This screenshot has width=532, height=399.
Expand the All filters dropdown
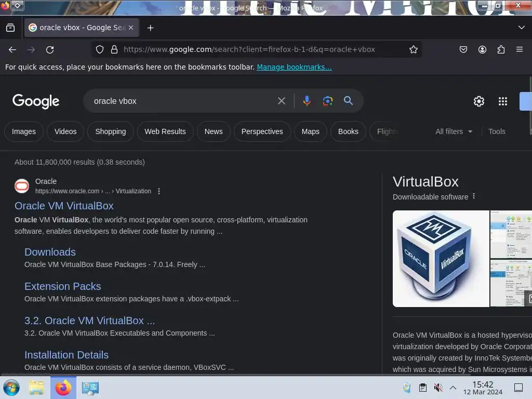[x=454, y=131]
